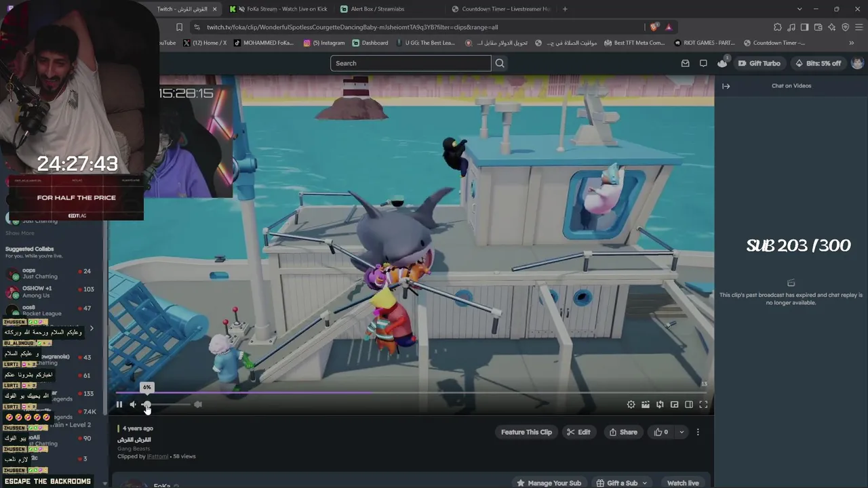Click the Manage Your Sub button

tap(549, 483)
